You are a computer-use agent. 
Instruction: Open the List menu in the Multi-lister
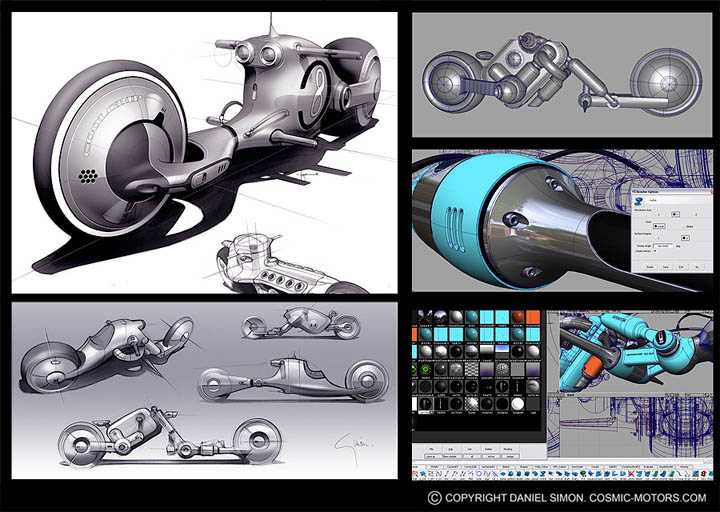click(x=470, y=449)
